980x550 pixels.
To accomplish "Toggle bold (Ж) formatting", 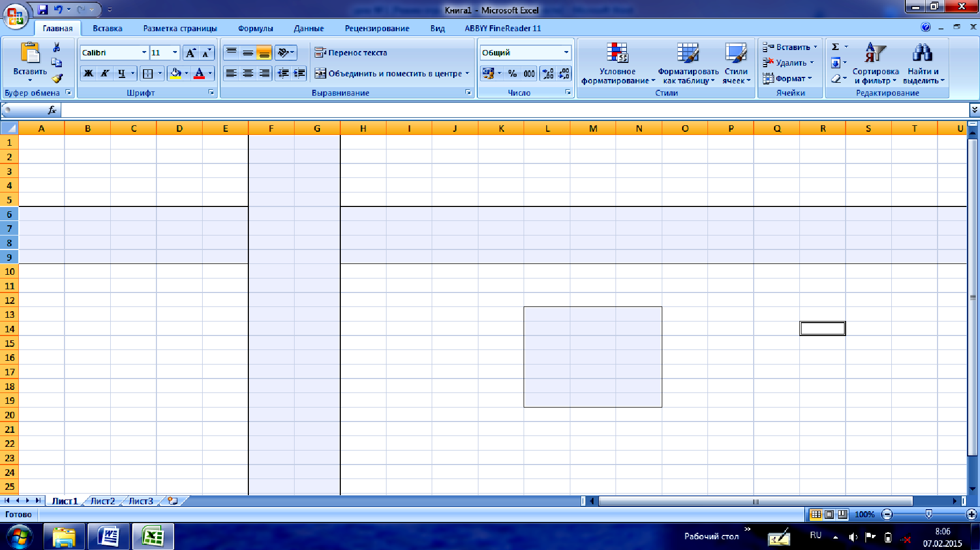I will pos(88,73).
